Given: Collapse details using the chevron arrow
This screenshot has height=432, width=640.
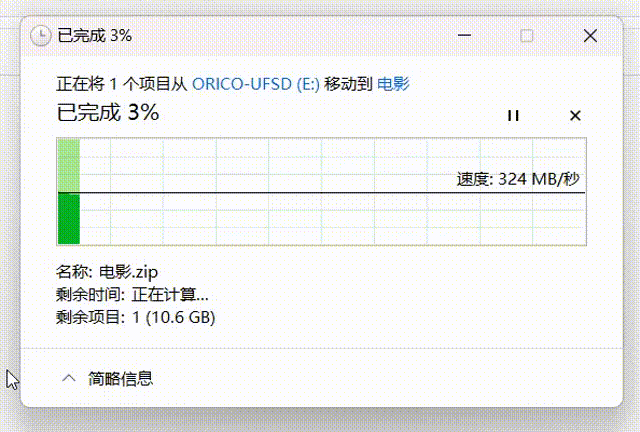Looking at the screenshot, I should click(x=69, y=378).
